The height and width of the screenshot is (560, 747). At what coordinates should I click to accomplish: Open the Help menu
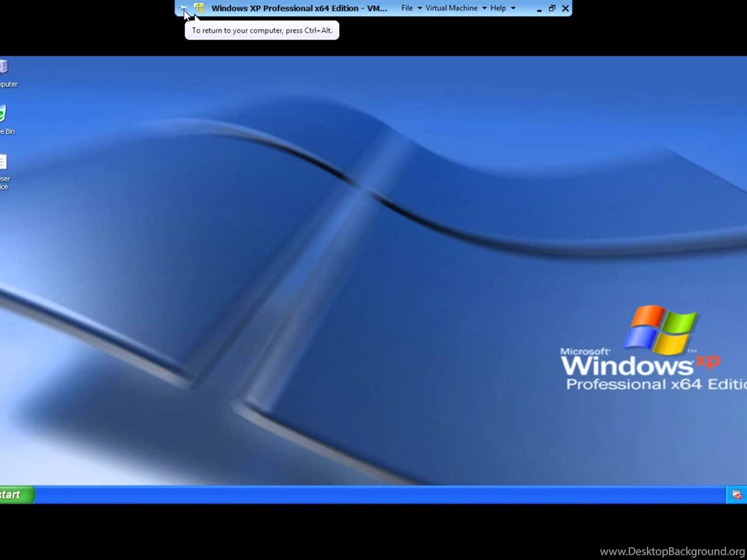[498, 8]
